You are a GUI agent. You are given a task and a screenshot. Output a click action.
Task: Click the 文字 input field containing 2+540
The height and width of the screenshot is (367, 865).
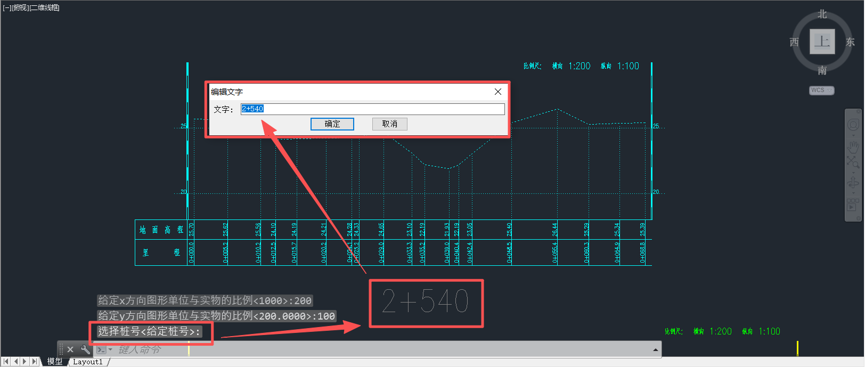coord(372,109)
